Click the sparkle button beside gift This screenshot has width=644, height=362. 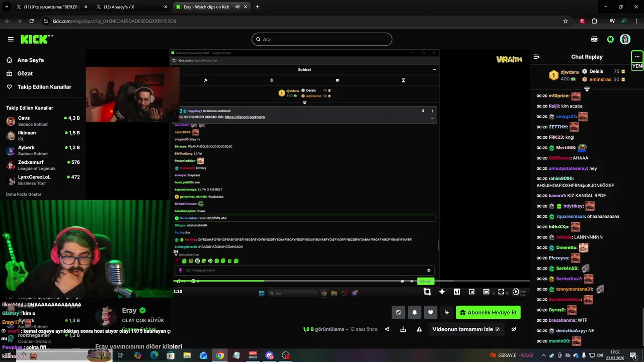point(446,312)
